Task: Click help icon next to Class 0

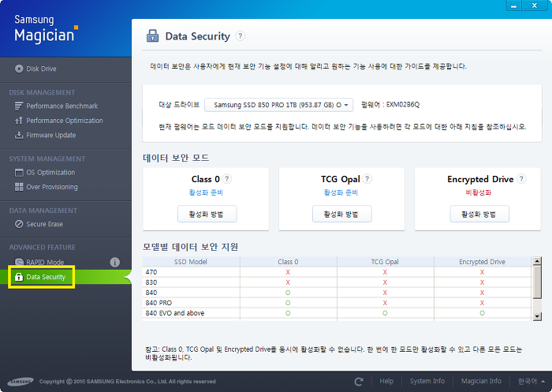Action: coord(227,179)
